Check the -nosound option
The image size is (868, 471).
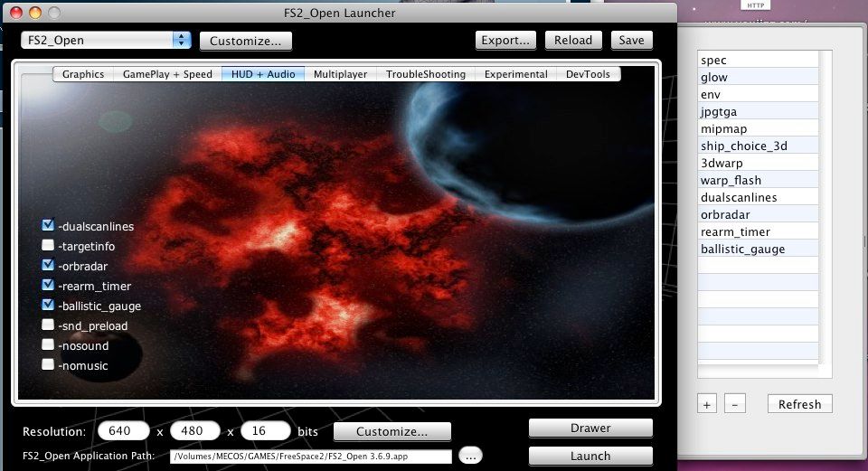click(48, 344)
